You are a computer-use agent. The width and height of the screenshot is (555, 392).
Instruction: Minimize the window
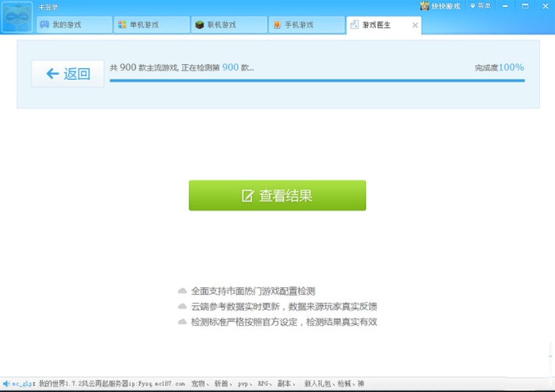505,6
